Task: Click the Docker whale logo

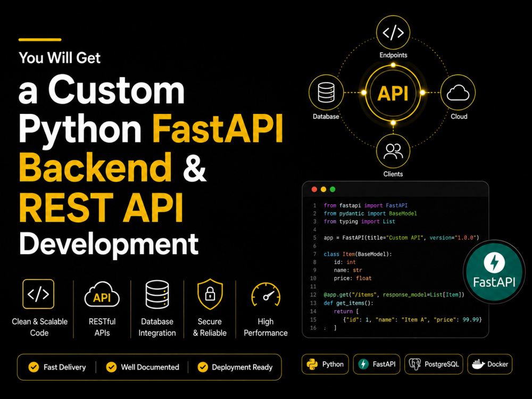Action: coord(478,364)
